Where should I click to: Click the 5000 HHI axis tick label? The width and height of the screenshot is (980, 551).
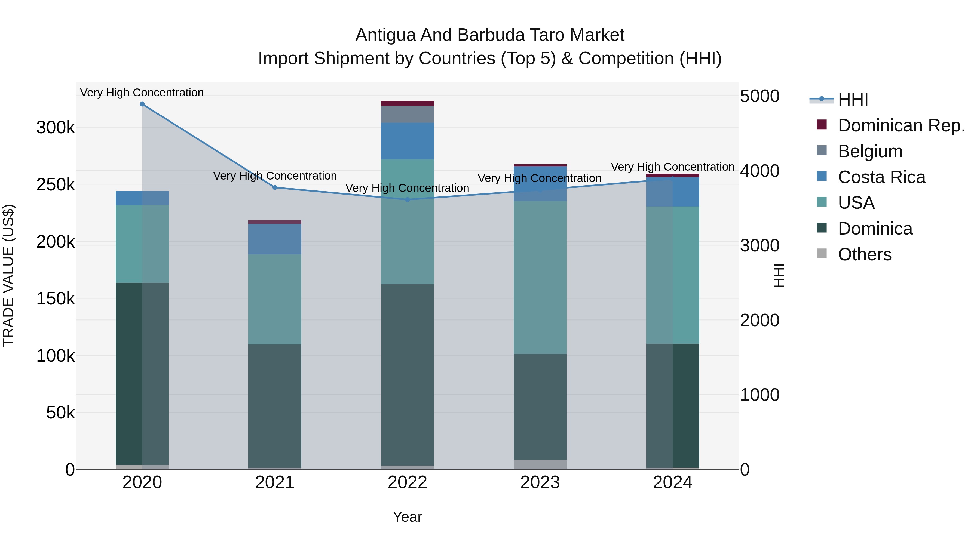click(x=760, y=96)
